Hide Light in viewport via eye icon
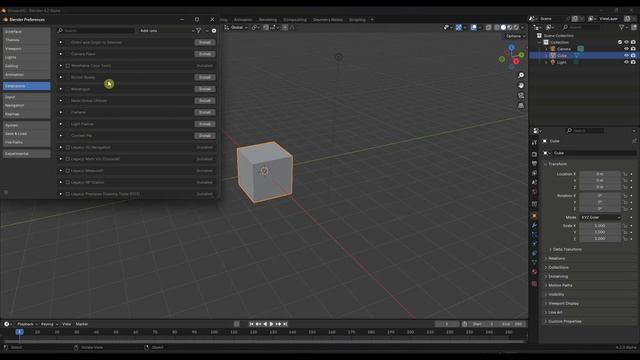 (627, 62)
